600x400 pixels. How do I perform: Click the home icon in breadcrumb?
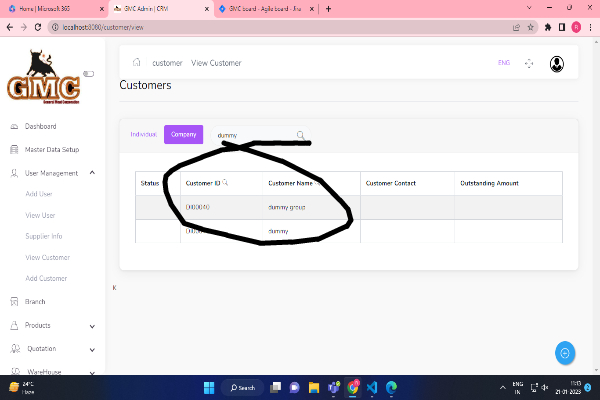click(x=137, y=63)
